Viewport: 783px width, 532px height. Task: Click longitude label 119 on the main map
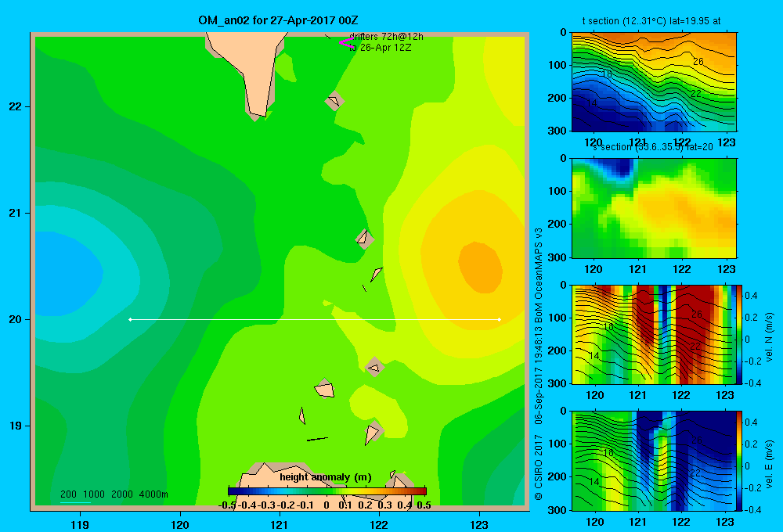[80, 524]
